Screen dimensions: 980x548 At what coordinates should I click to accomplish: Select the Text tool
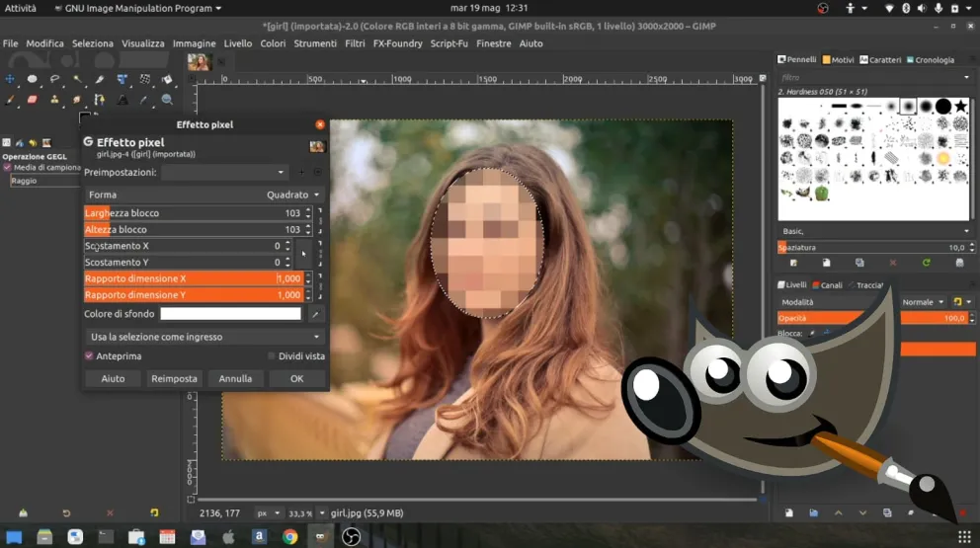click(x=122, y=100)
